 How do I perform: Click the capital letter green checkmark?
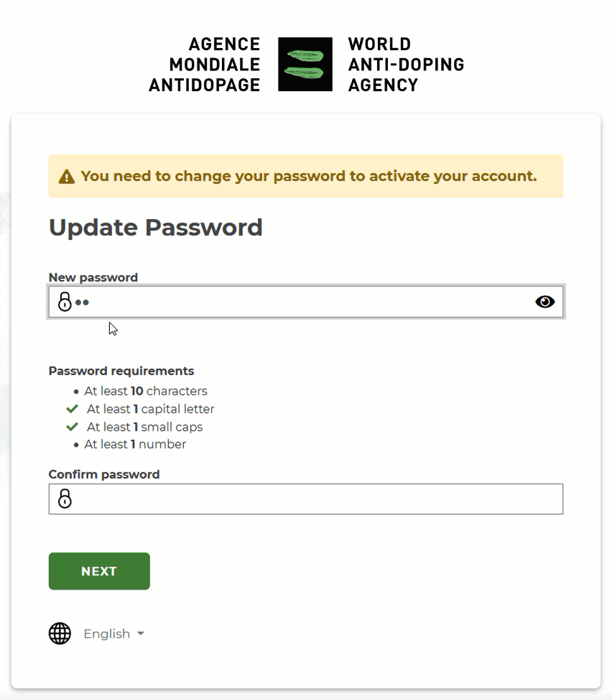(72, 409)
